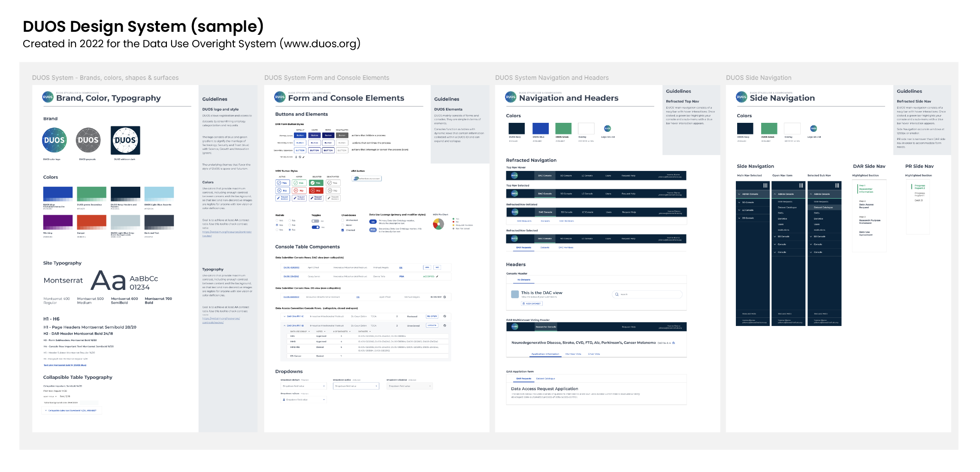Image resolution: width=980 pixels, height=472 pixels.
Task: Click the search magnifier in Console Header
Action: click(617, 294)
